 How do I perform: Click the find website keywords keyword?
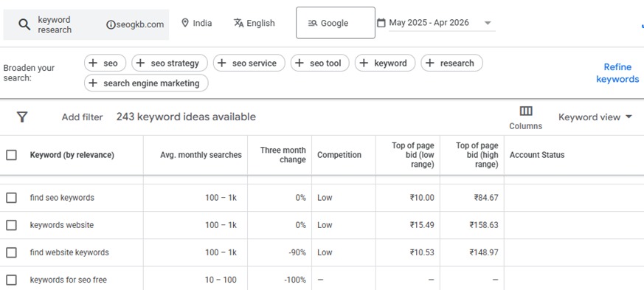69,252
